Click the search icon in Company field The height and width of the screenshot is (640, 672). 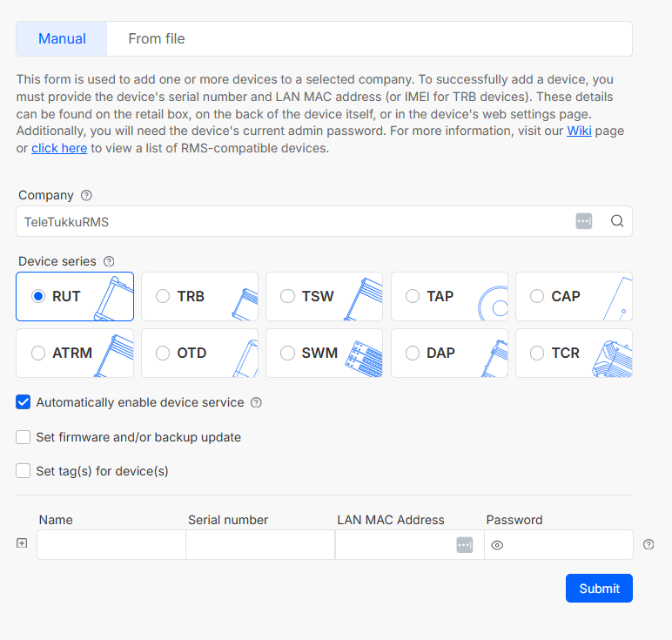click(617, 221)
